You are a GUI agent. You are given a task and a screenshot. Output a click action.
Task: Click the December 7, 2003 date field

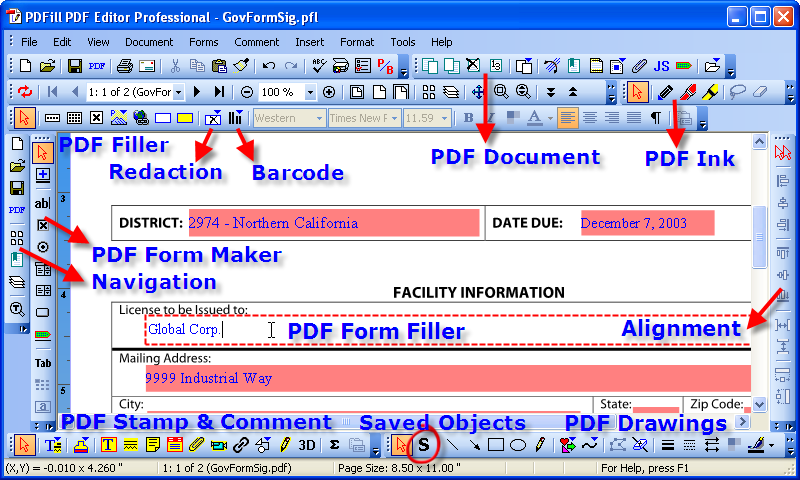[647, 223]
